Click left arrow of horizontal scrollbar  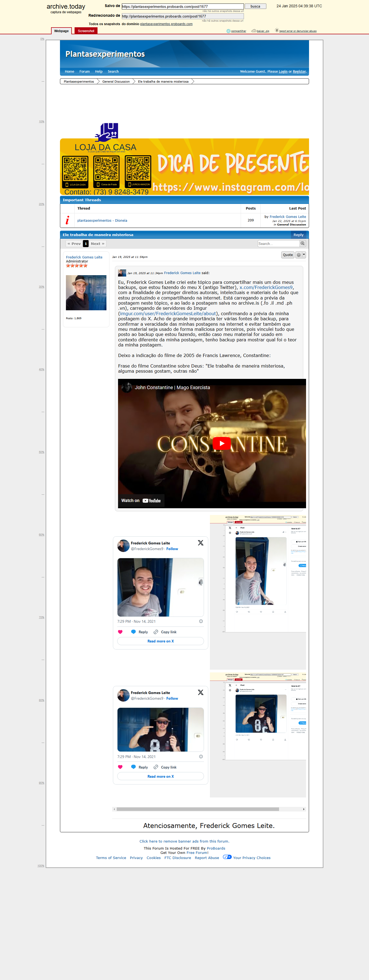[x=115, y=809]
